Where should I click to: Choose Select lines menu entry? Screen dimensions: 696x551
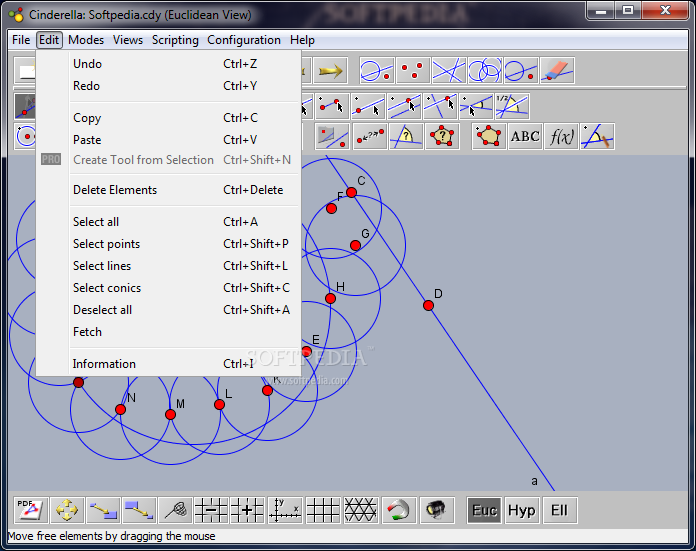click(168, 266)
